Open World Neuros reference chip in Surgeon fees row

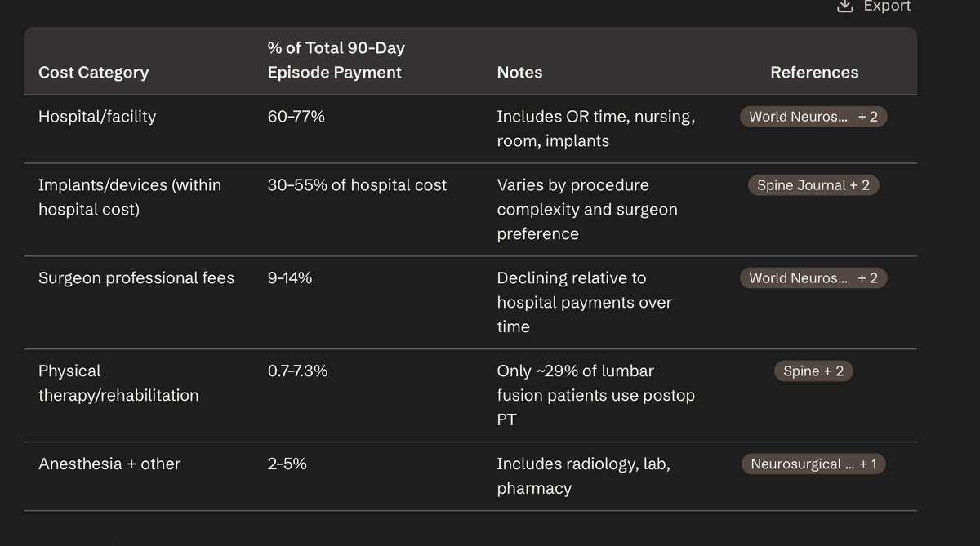[x=813, y=278]
